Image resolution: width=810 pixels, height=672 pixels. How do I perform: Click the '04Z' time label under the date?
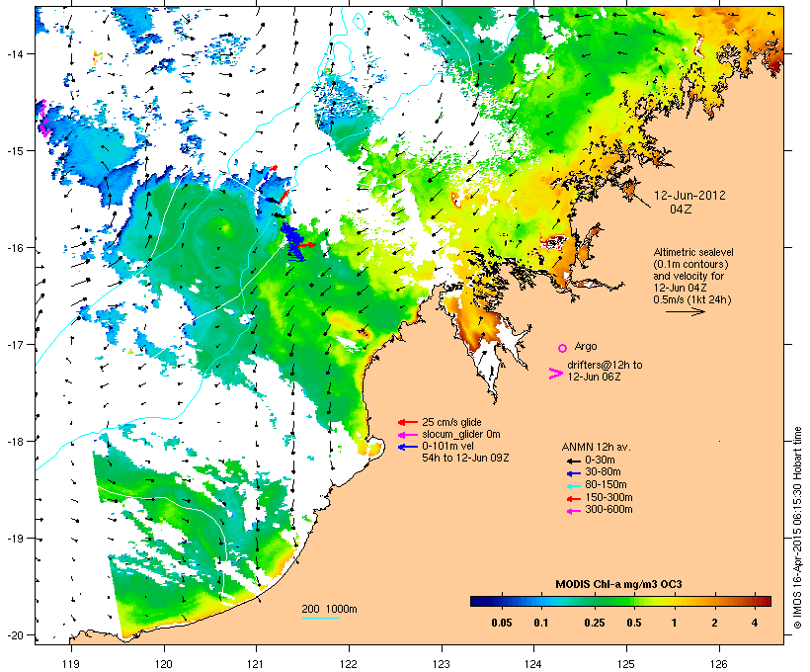click(681, 210)
